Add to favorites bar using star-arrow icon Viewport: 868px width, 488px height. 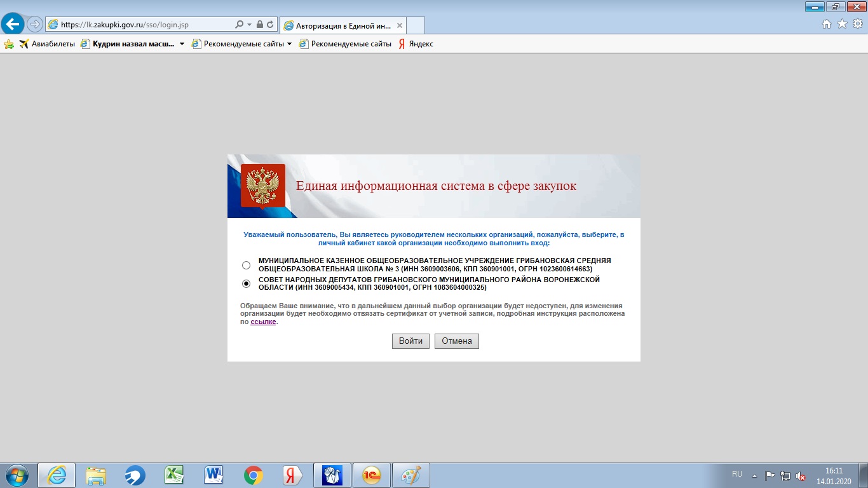[x=9, y=44]
